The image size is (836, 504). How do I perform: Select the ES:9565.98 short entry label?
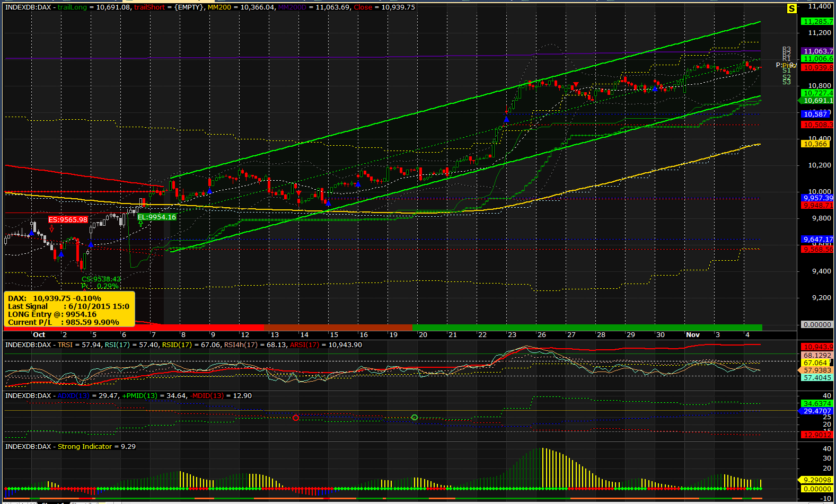(68, 219)
